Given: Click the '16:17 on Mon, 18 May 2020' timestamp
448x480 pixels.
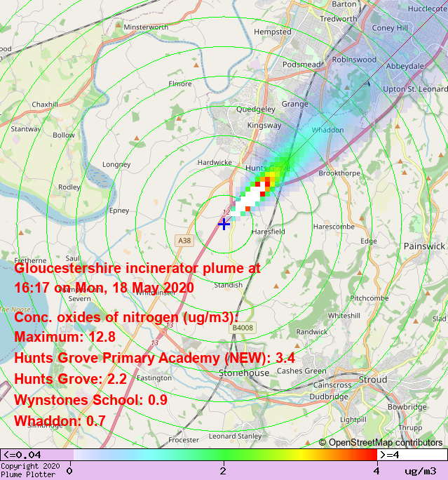Looking at the screenshot, I should [x=104, y=288].
